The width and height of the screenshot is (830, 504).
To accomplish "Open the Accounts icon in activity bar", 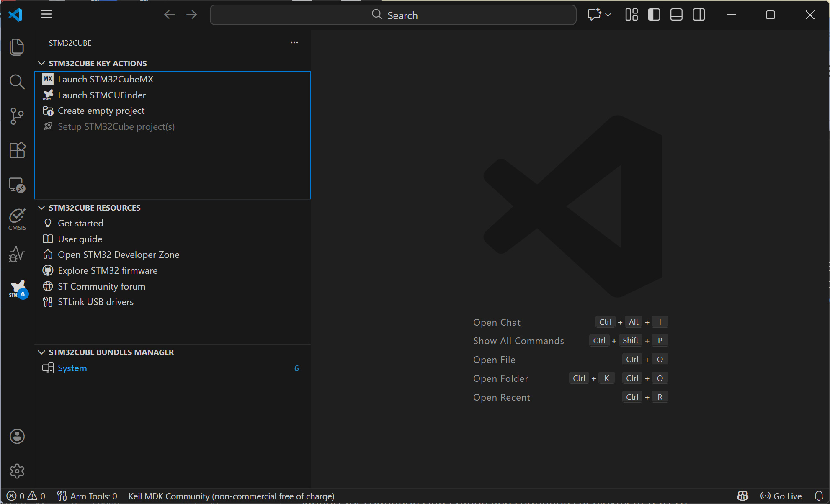I will (17, 436).
